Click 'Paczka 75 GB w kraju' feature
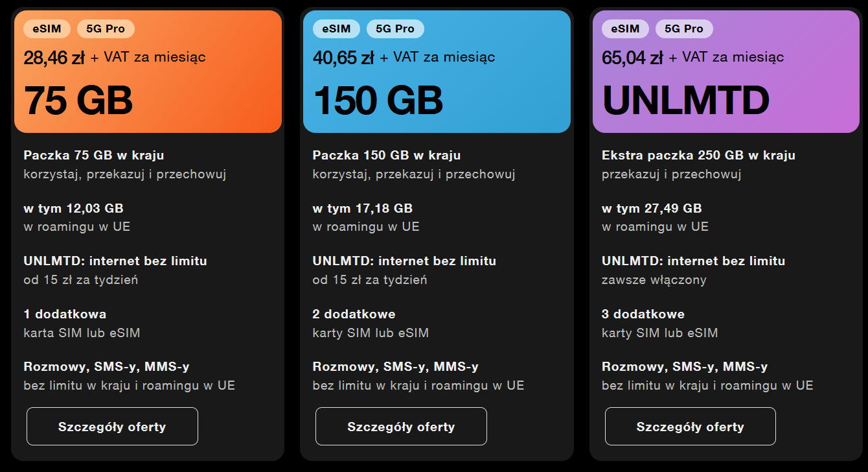 pos(94,156)
